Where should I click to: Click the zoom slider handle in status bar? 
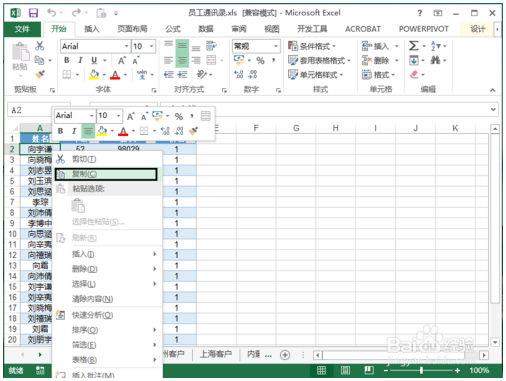pos(421,370)
